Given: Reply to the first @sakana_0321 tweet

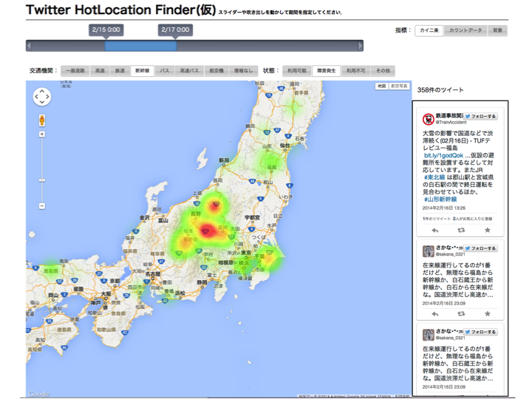Looking at the screenshot, I should [x=435, y=314].
